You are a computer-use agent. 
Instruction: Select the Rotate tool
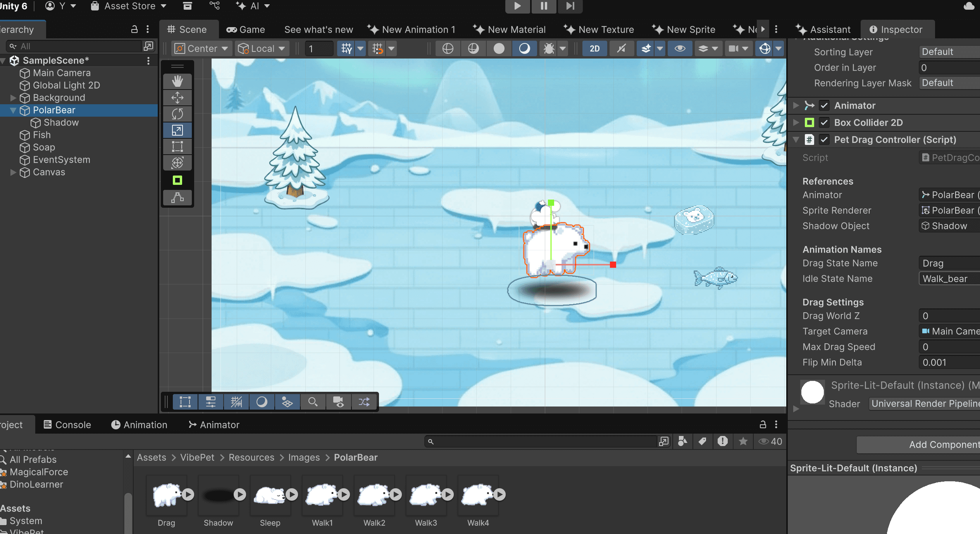click(177, 114)
